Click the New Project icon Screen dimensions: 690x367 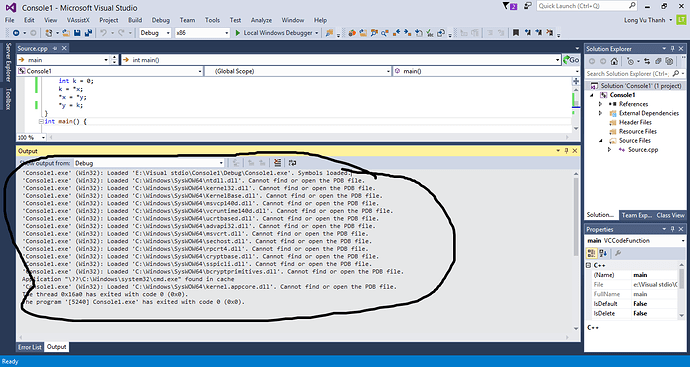click(49, 33)
